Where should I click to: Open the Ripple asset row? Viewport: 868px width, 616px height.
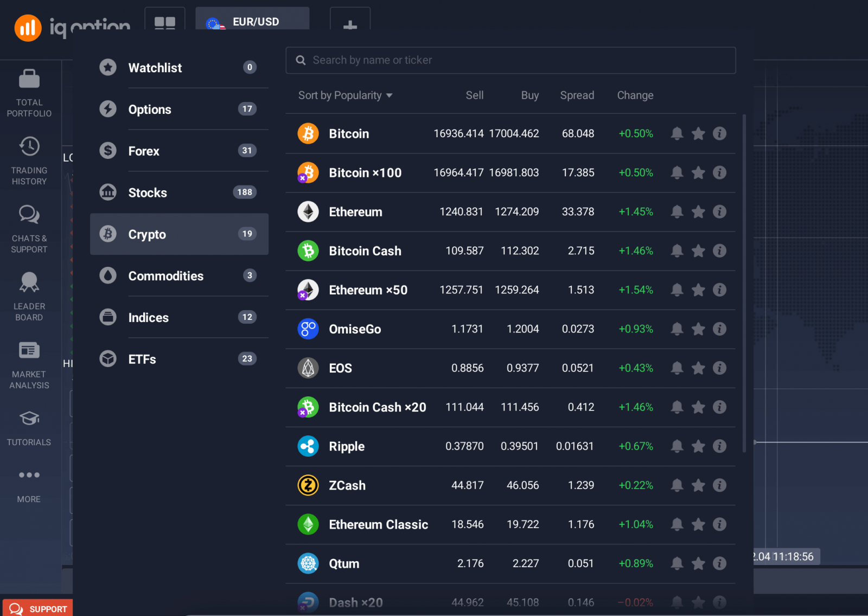click(510, 446)
